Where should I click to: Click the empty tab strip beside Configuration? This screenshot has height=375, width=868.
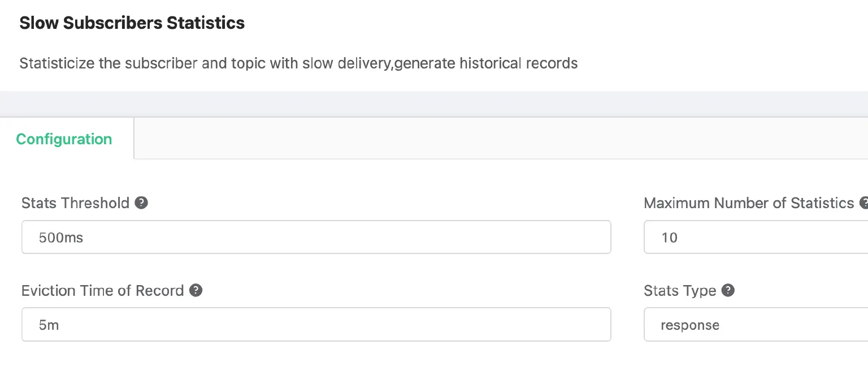(497, 139)
